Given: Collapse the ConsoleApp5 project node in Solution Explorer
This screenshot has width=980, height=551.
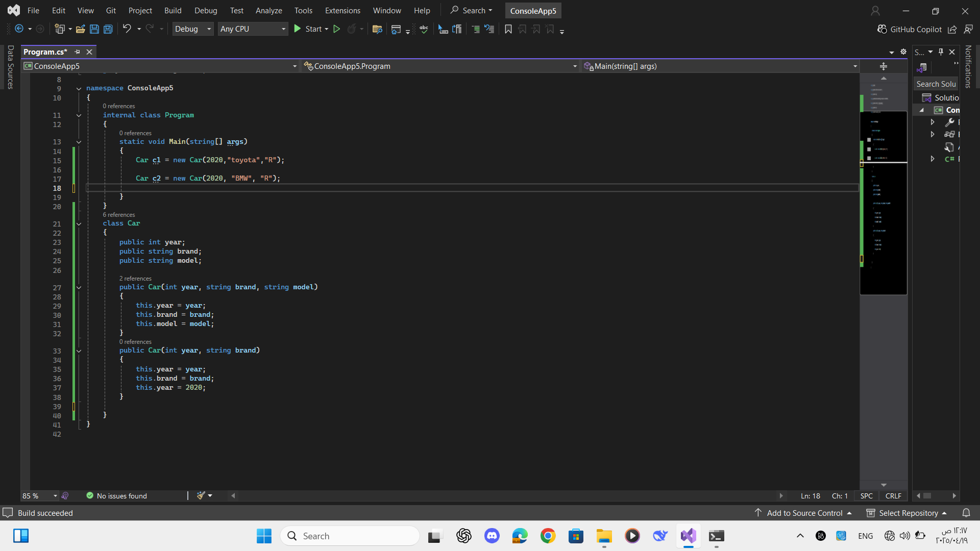Looking at the screenshot, I should click(x=922, y=110).
